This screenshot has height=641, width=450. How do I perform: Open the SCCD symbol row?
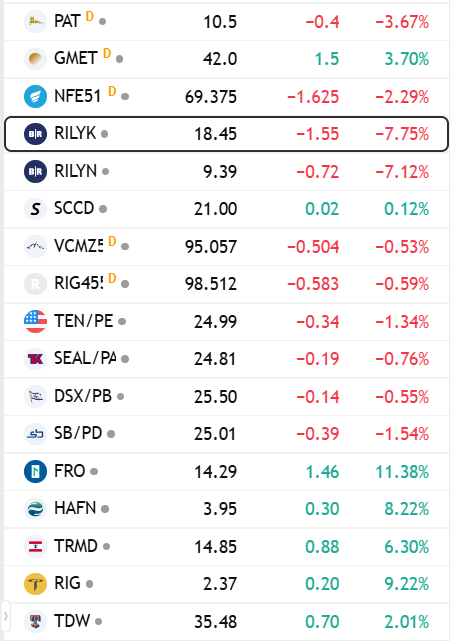point(226,209)
